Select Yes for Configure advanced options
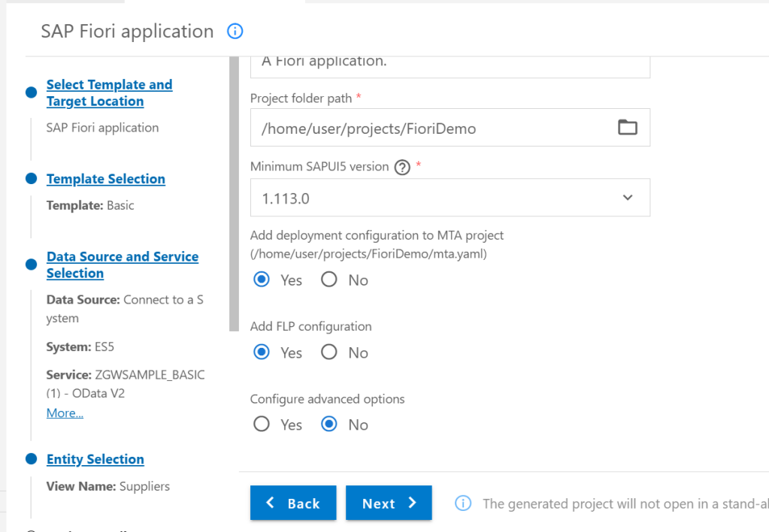Viewport: 769px width, 532px height. point(262,425)
